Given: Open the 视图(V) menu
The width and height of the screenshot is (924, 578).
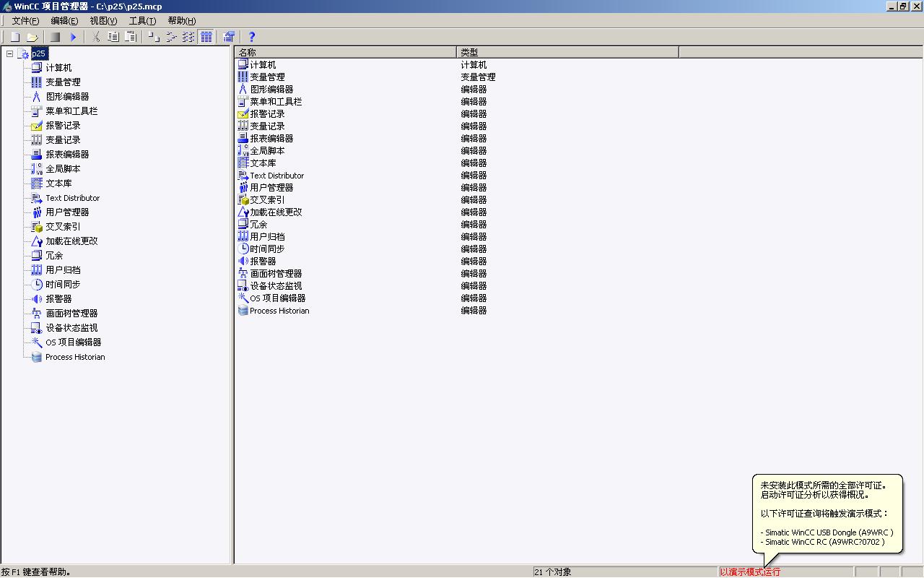Looking at the screenshot, I should (x=103, y=21).
